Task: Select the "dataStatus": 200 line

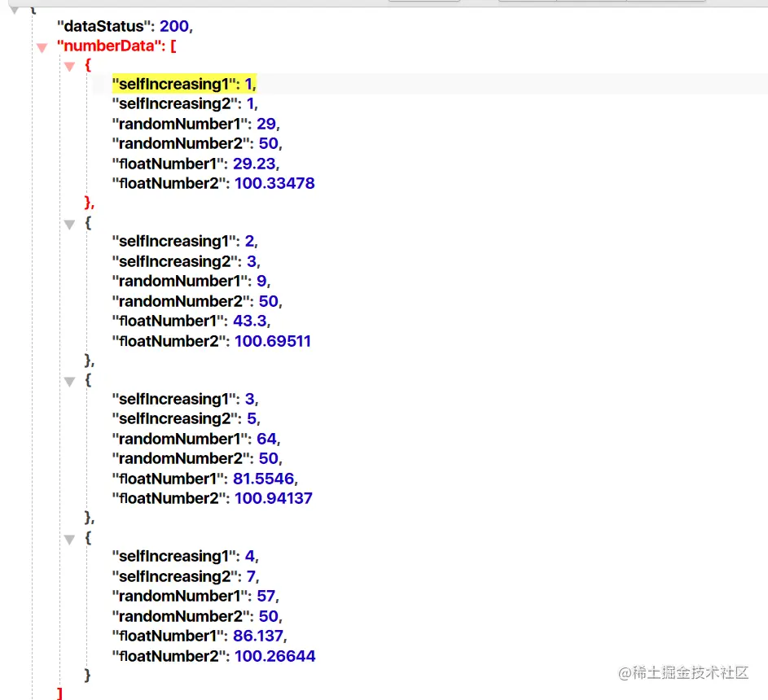Action: 125,26
